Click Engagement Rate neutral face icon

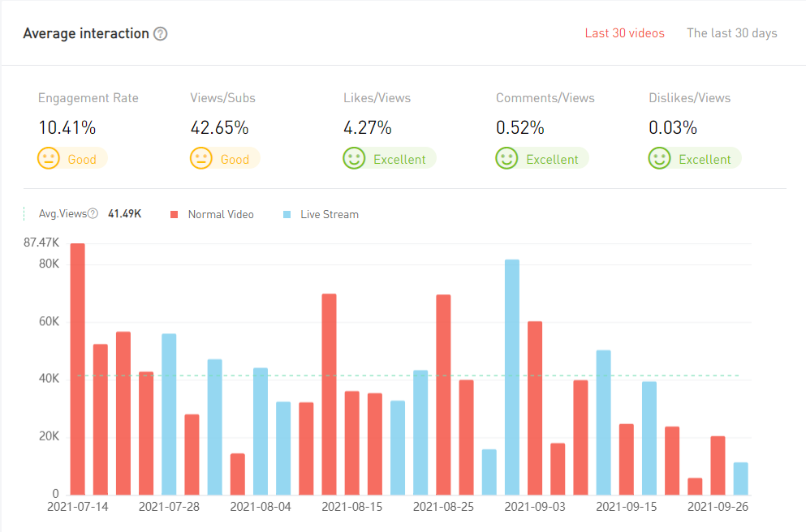49,159
